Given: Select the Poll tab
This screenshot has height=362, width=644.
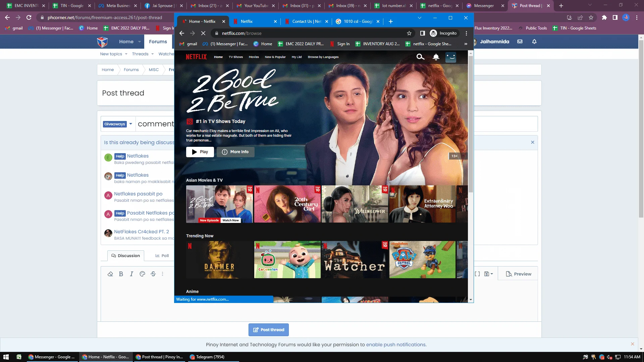Looking at the screenshot, I should [162, 256].
